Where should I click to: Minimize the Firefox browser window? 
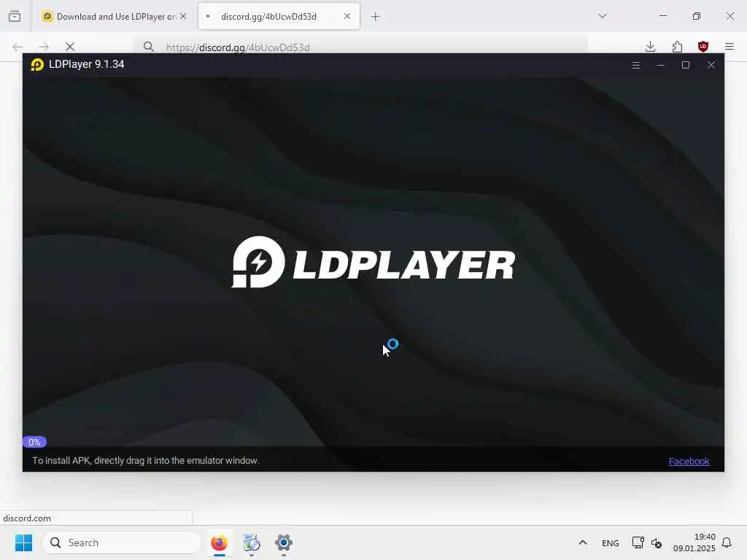(662, 16)
